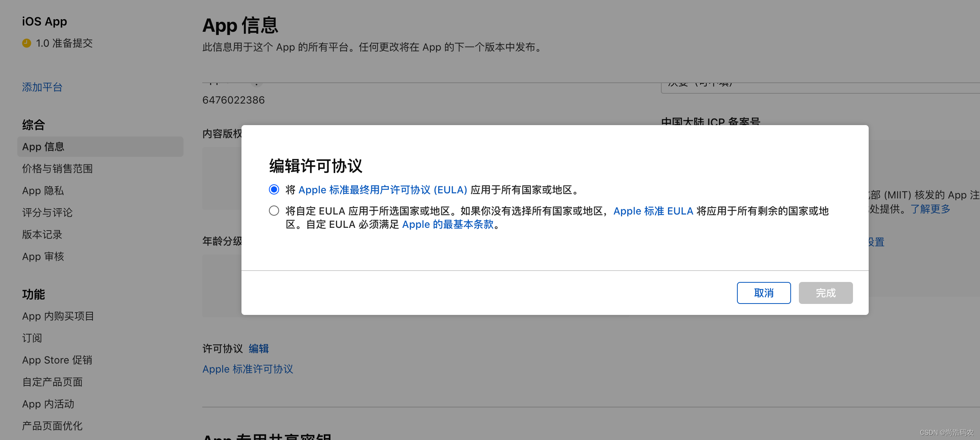Open the 评分与评论 section
980x440 pixels.
[47, 212]
